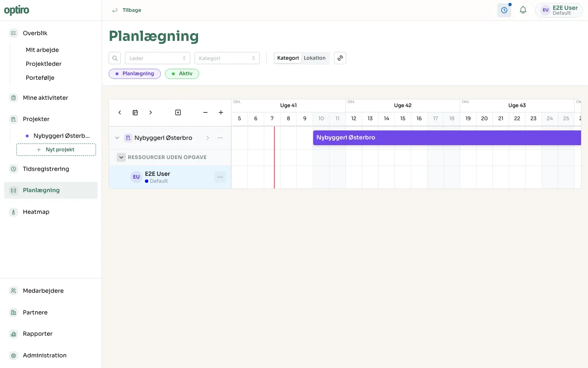Open the search magnifier button

(x=115, y=58)
